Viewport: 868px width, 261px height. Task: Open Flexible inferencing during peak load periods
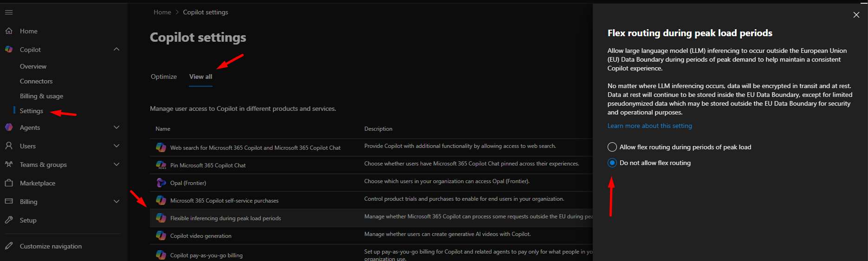tap(226, 218)
